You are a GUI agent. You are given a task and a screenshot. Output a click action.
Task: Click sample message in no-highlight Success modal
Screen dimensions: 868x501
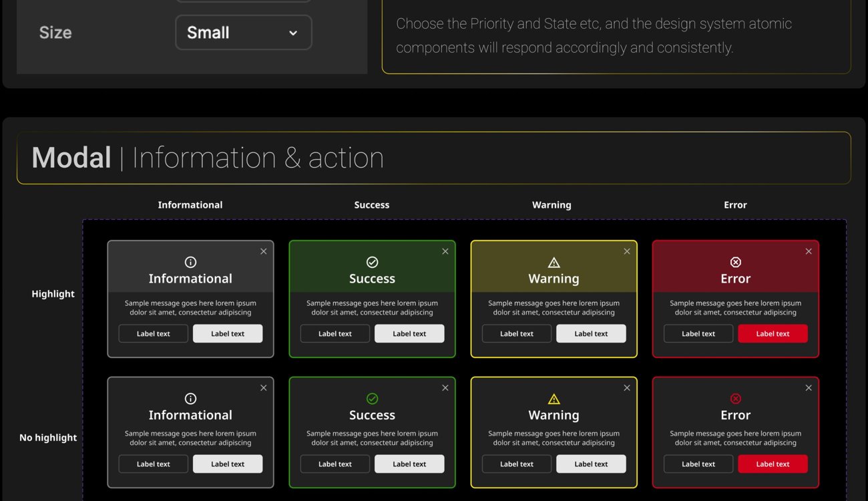coord(372,438)
